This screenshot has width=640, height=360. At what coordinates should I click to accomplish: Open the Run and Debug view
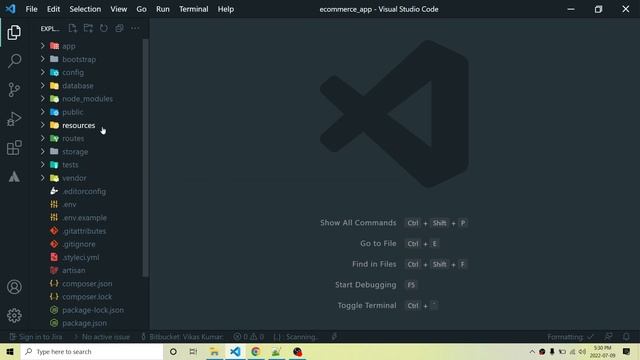(14, 119)
